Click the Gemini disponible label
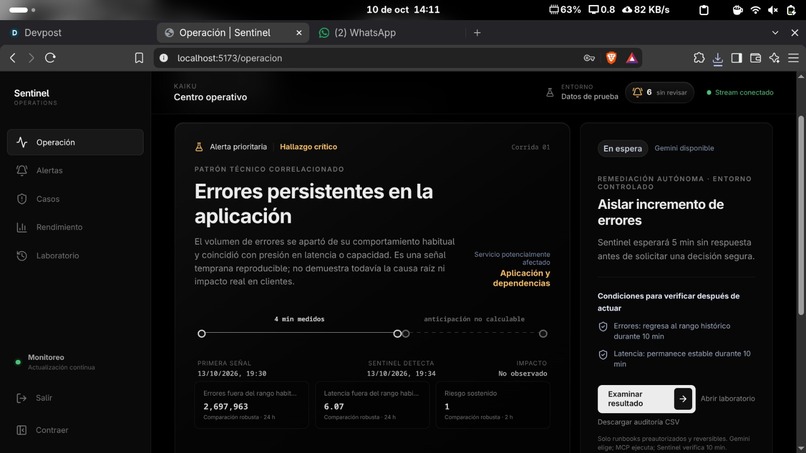The image size is (806, 453). tap(684, 148)
